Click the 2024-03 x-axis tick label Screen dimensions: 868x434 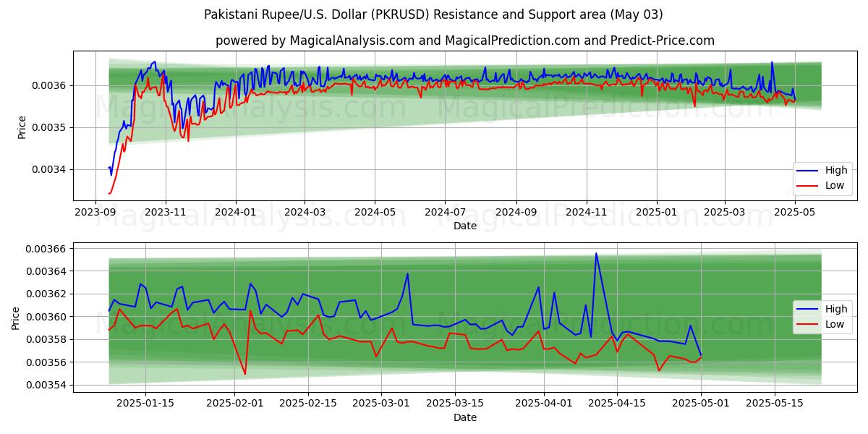[305, 211]
